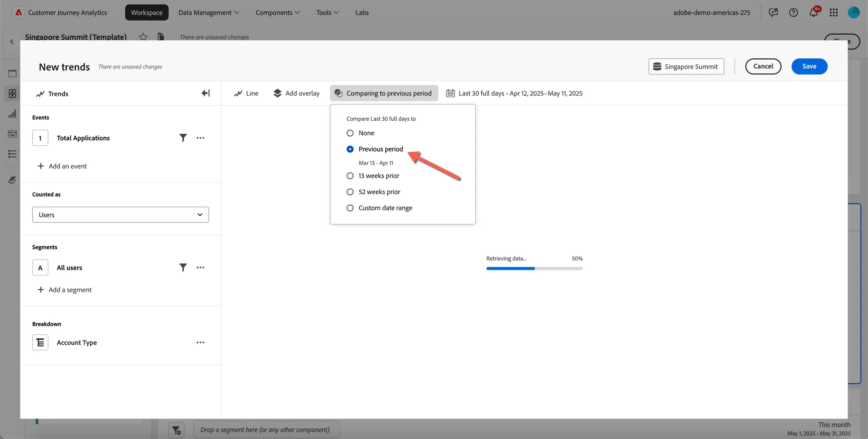The width and height of the screenshot is (868, 439).
Task: Select the None comparison option
Action: coord(350,133)
